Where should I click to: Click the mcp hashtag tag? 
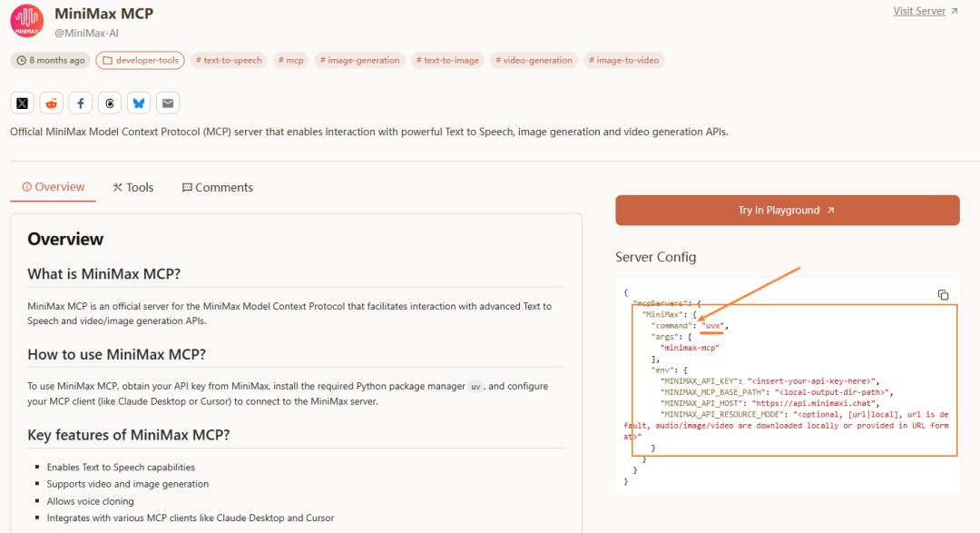pos(291,61)
